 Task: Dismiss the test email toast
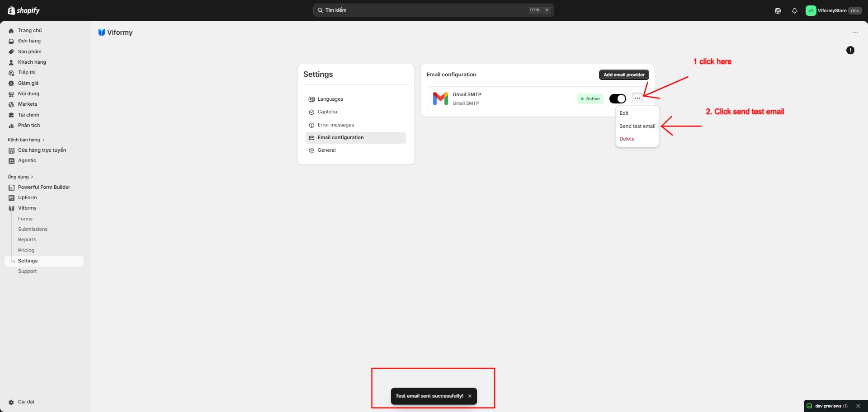[470, 396]
